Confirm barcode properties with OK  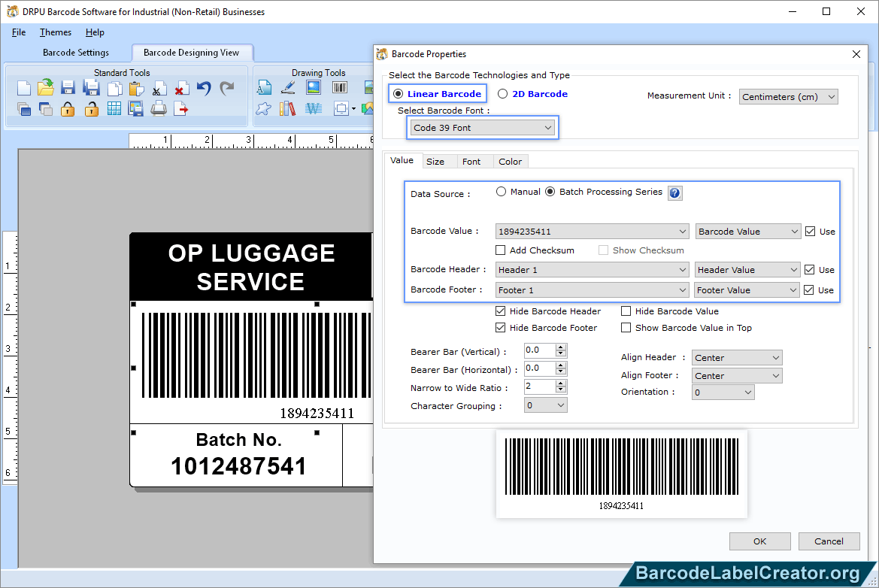pos(759,541)
